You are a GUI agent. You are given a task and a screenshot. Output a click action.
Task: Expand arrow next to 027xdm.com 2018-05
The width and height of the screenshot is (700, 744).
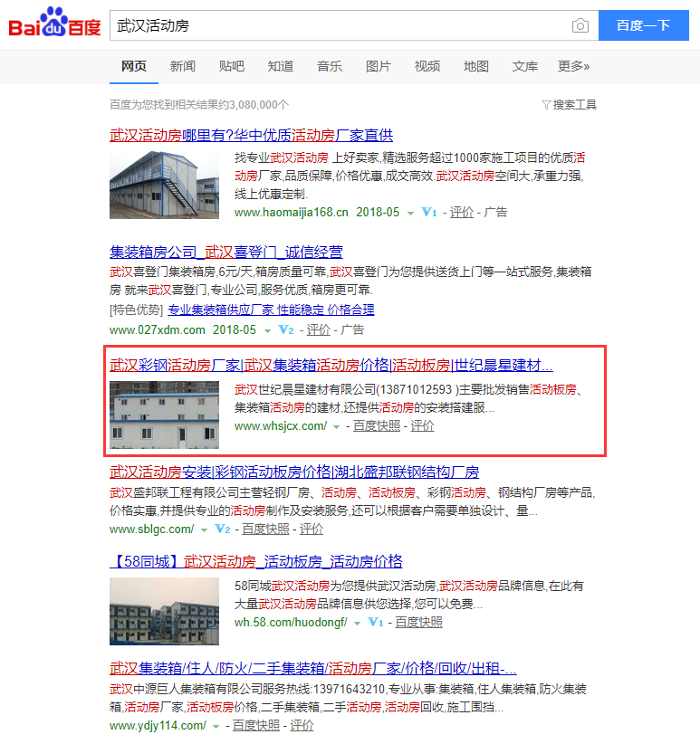coord(267,330)
